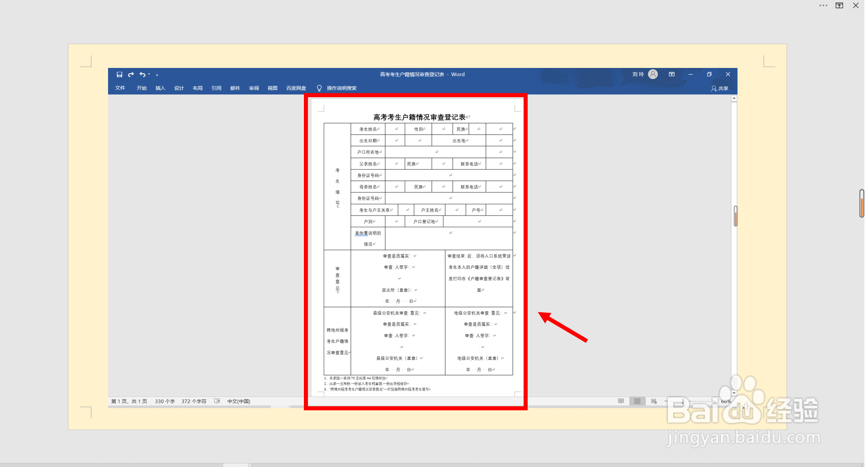Image resolution: width=868 pixels, height=467 pixels.
Task: Click the 出生地 table cell
Action: (459, 141)
